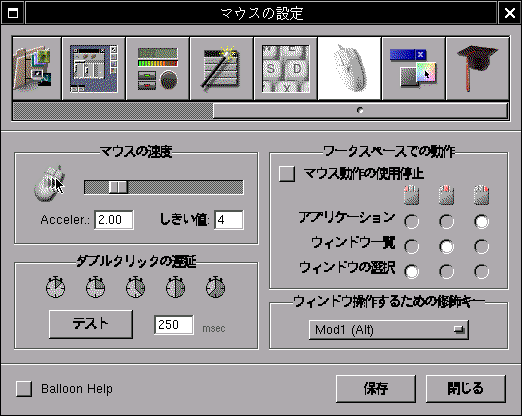Viewport: 522px width, 416px height.
Task: Open the window color scheme icon
Action: (413, 68)
